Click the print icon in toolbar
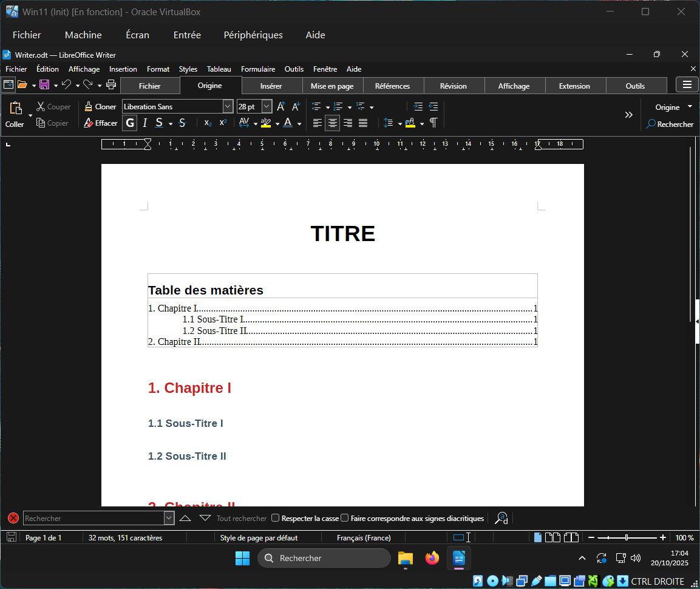700x589 pixels. (111, 85)
